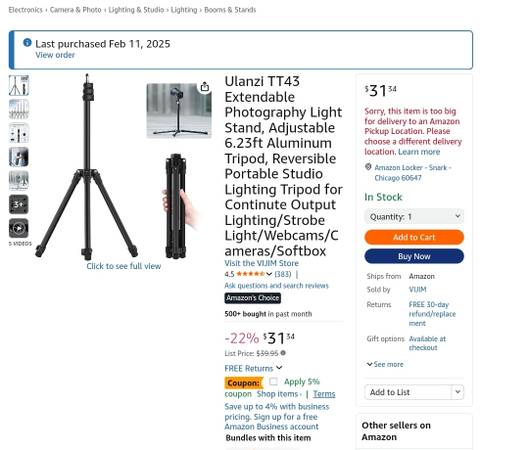The height and width of the screenshot is (450, 529).
Task: Expand the FREE Returns chevron
Action: pyautogui.click(x=279, y=368)
